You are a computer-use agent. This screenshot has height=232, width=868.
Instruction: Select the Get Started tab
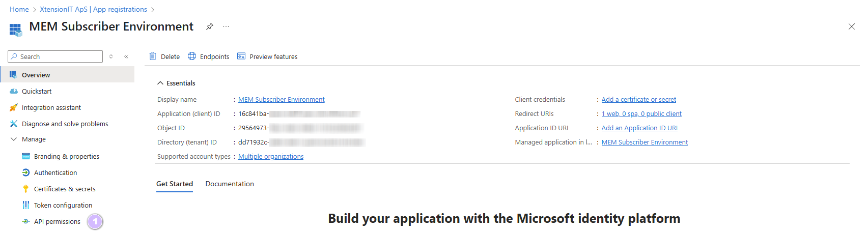point(175,184)
